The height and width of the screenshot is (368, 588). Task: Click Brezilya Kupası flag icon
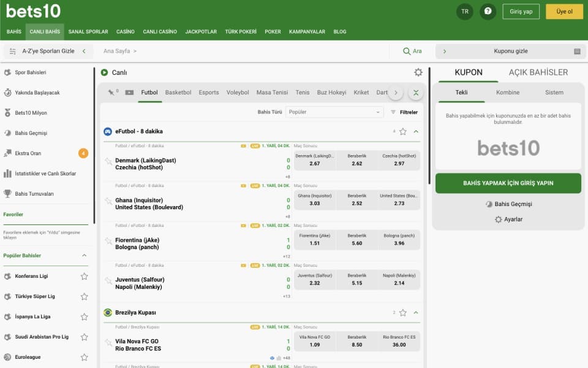pos(108,312)
